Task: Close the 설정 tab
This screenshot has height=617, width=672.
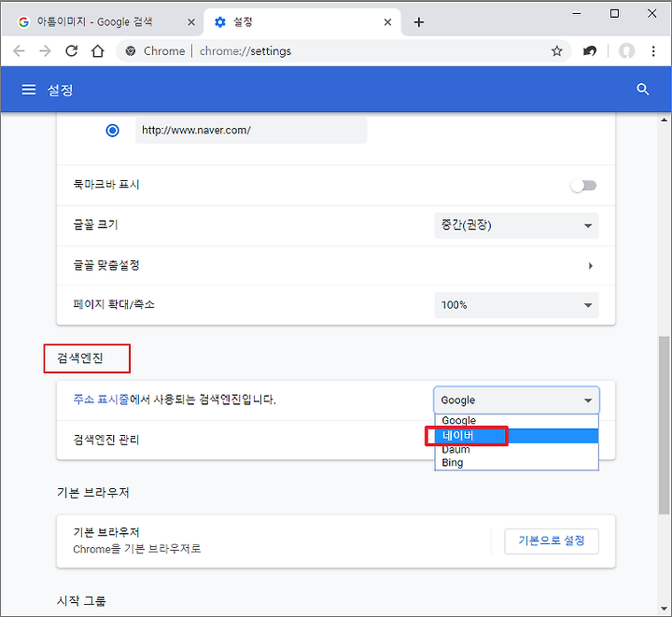Action: (387, 22)
